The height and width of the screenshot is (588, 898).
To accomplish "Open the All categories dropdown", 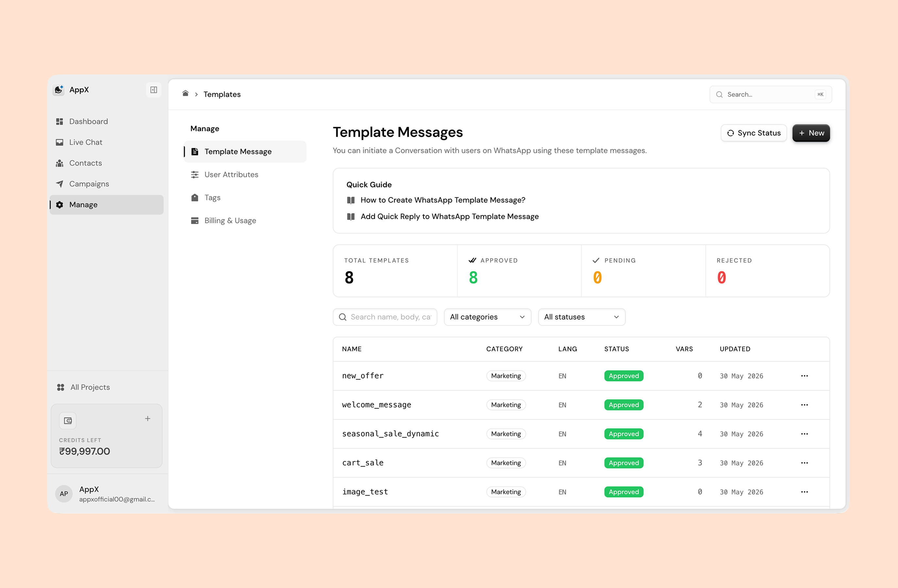I will point(488,317).
